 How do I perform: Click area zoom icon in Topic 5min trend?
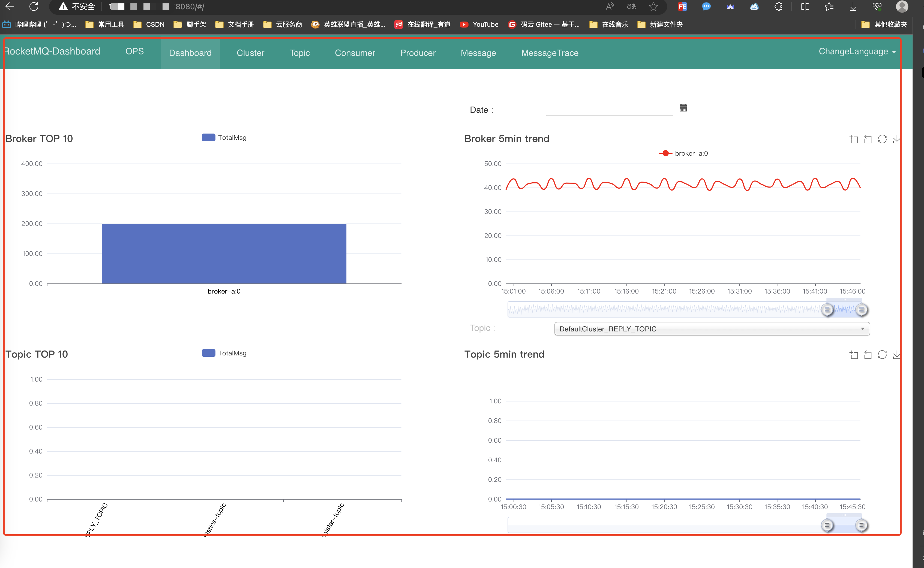[x=854, y=355]
